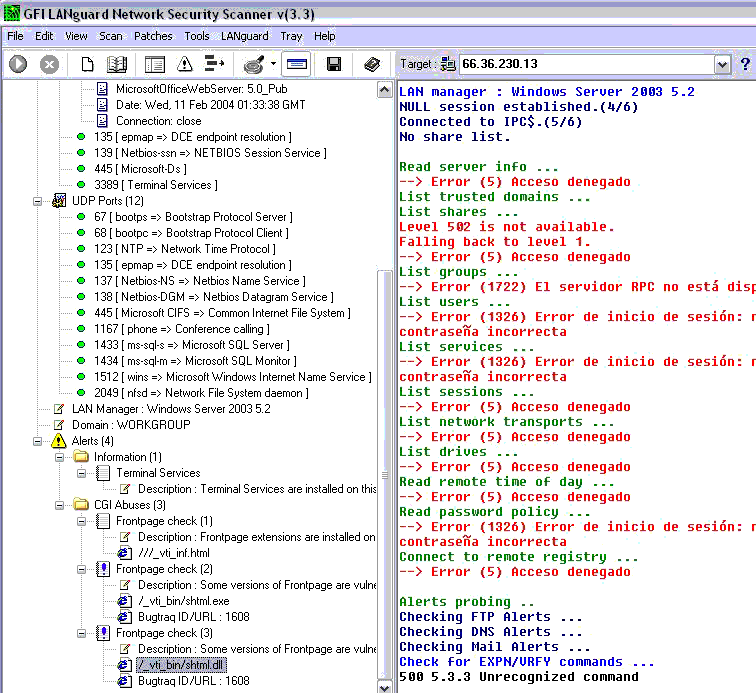The height and width of the screenshot is (693, 756).
Task: Select the last Bugtraq ID/URL : 1608 entry
Action: click(x=194, y=681)
